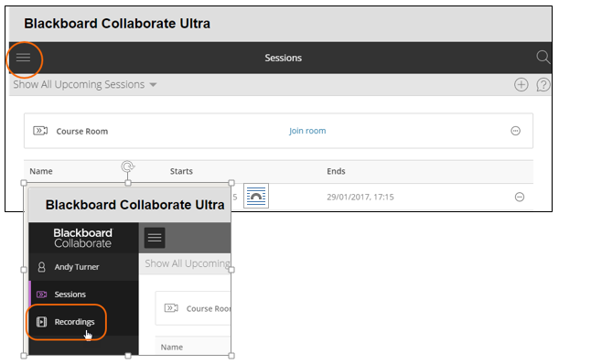Open the hamburger menu in Sessions header

point(23,58)
